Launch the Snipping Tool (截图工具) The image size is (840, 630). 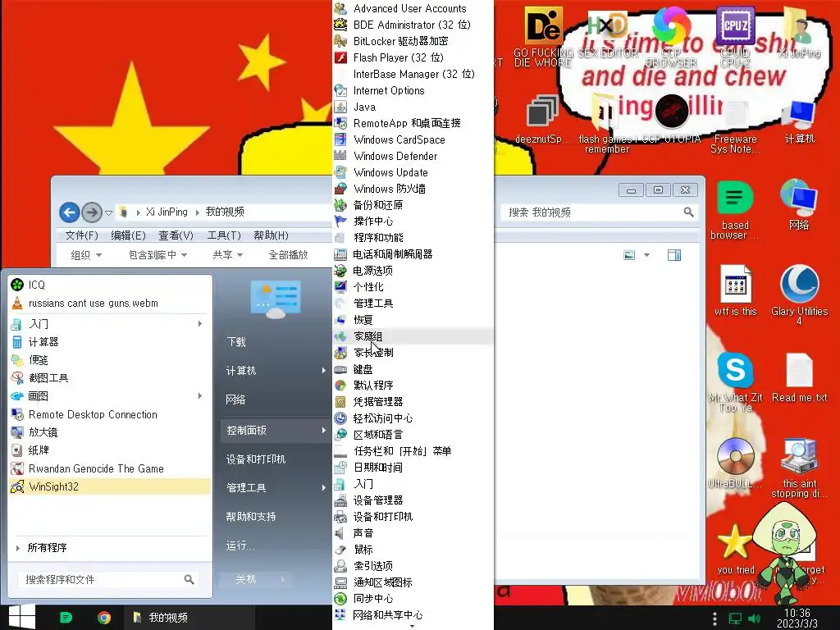pyautogui.click(x=110, y=377)
